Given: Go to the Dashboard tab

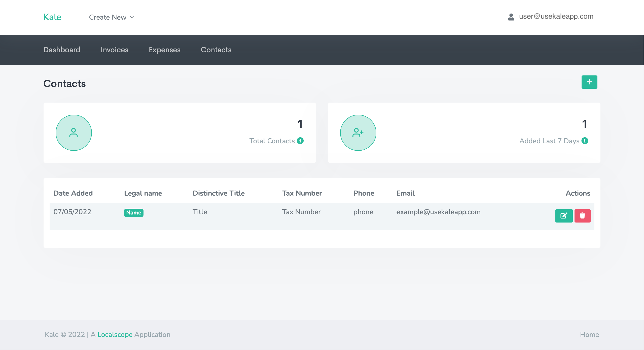Looking at the screenshot, I should [x=62, y=50].
